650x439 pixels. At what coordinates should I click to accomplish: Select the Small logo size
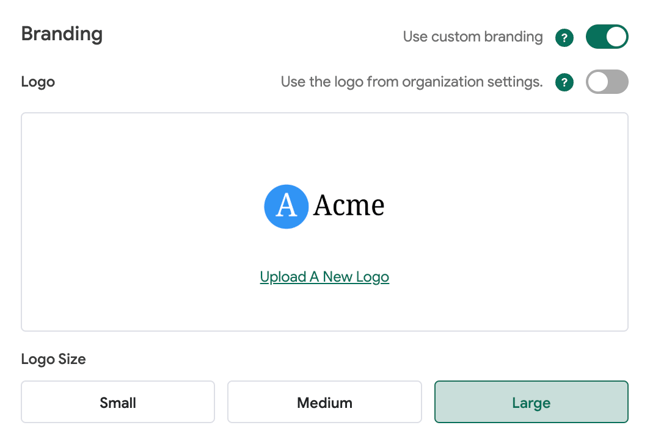coord(118,402)
